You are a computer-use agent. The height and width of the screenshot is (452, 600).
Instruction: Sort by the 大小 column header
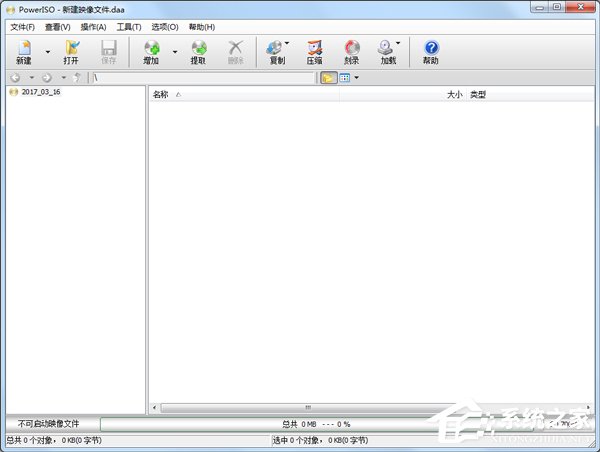[403, 95]
